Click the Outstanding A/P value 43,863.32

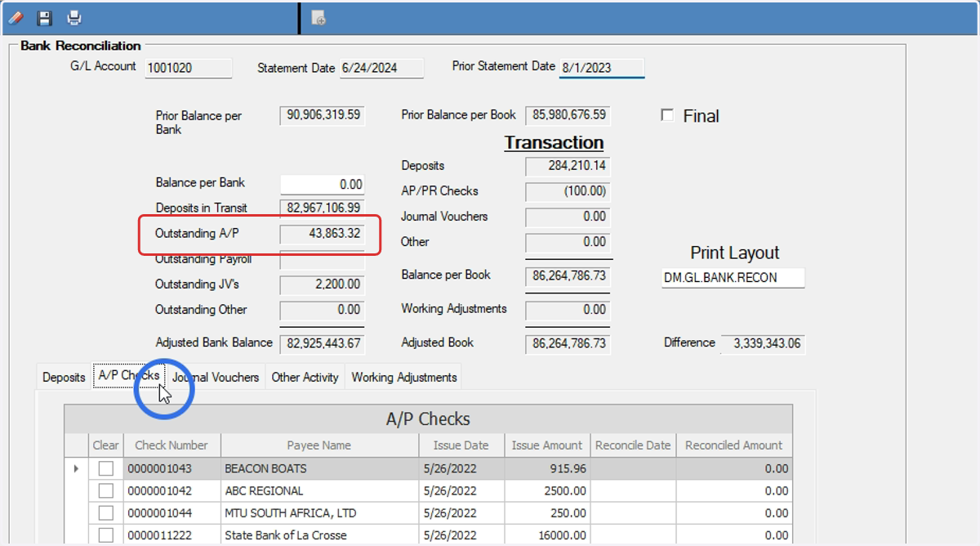click(322, 233)
